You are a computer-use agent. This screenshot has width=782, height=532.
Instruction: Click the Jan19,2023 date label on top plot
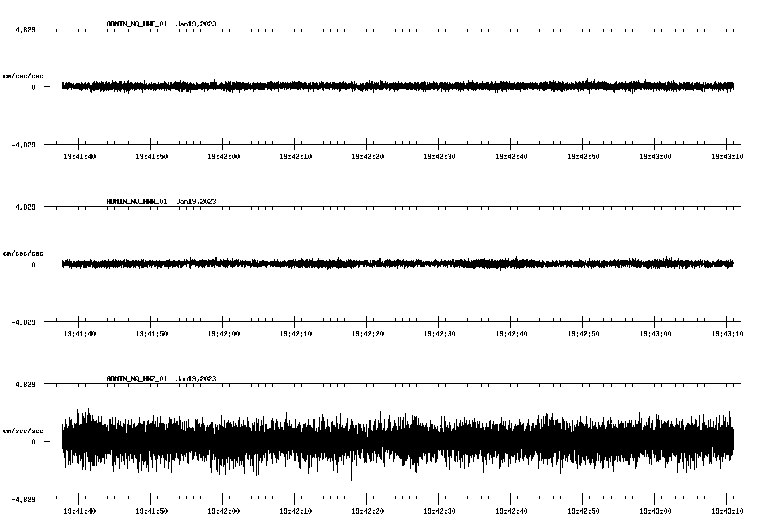197,23
